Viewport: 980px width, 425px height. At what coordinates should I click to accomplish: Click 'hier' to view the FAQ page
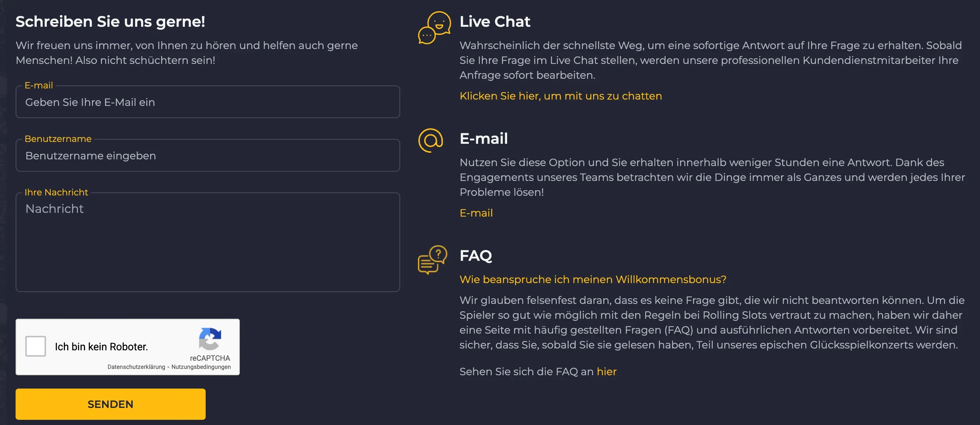pyautogui.click(x=607, y=371)
